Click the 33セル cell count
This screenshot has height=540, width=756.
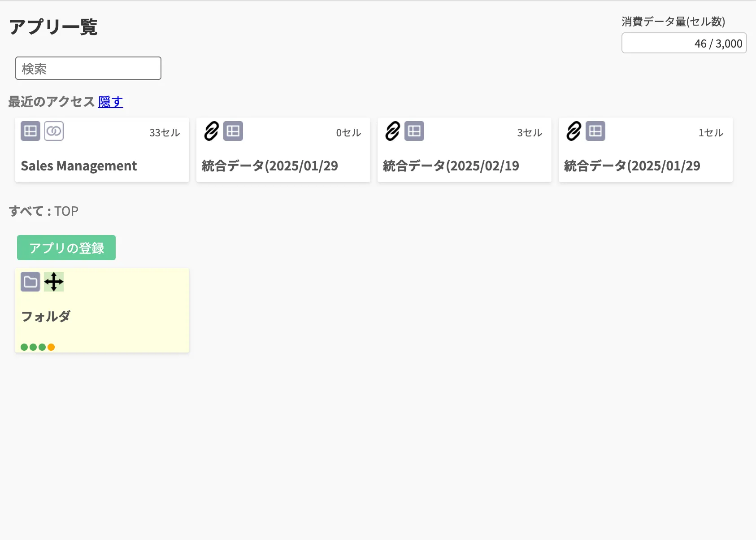click(x=165, y=133)
